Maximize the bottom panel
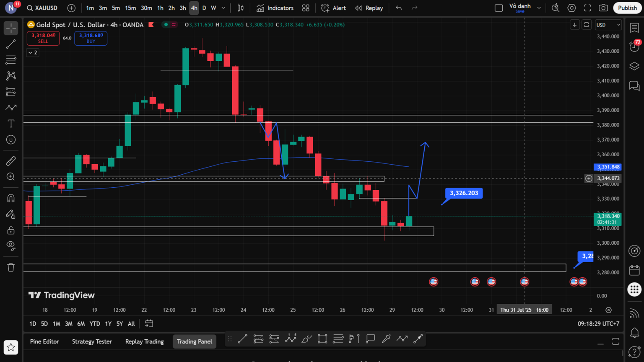Image resolution: width=644 pixels, height=362 pixels. [615, 341]
